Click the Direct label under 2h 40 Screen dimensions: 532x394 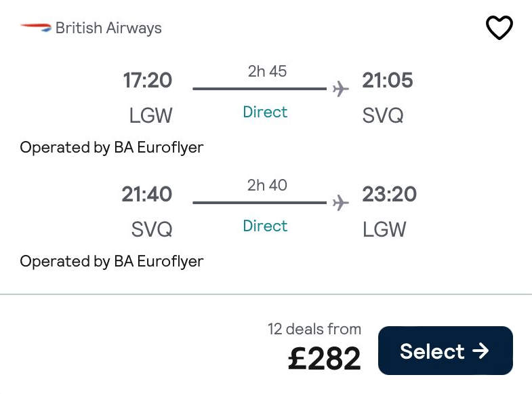265,226
